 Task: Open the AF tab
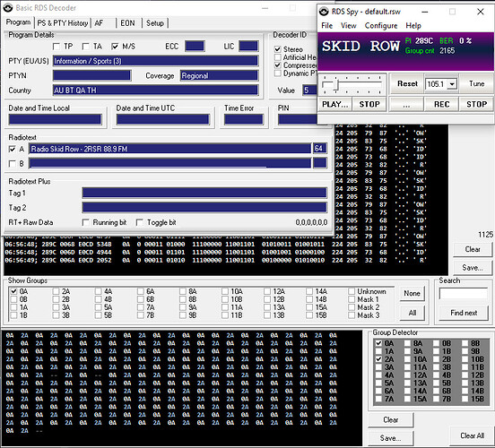pos(99,23)
